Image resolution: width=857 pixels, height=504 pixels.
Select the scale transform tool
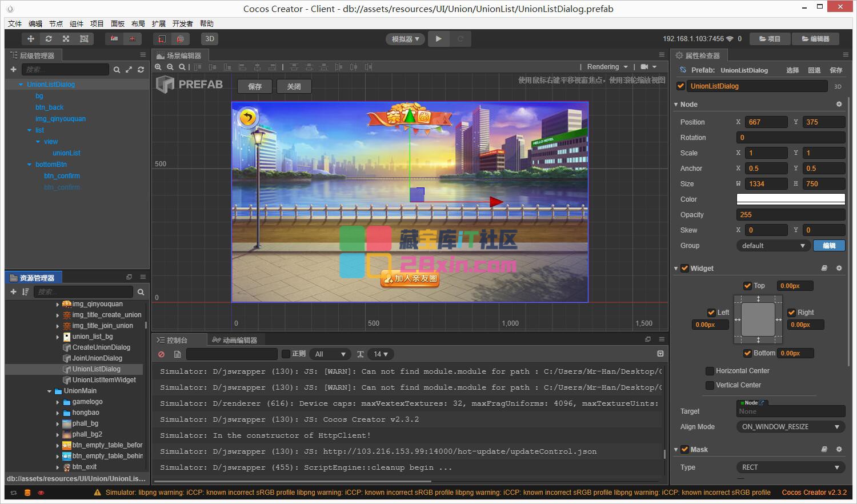coord(66,39)
